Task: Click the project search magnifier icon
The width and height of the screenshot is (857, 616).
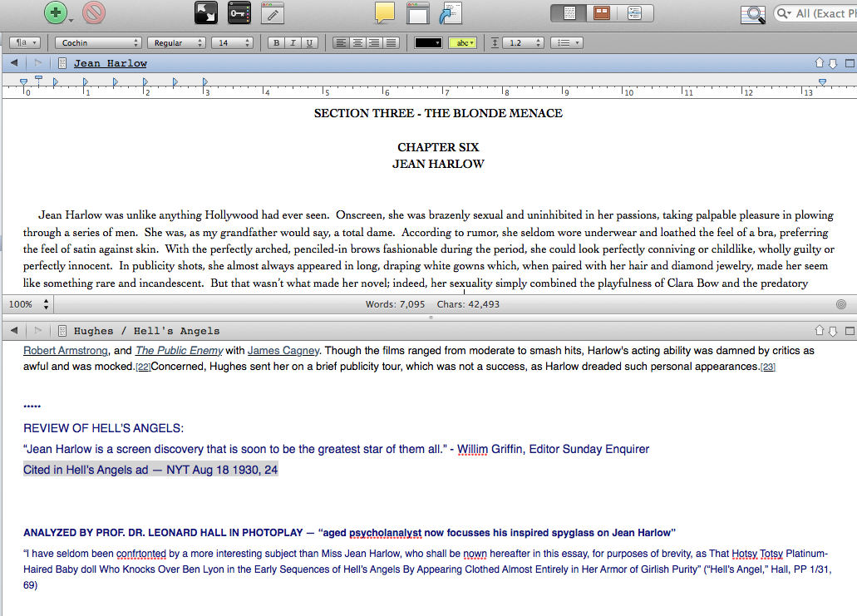Action: tap(752, 13)
